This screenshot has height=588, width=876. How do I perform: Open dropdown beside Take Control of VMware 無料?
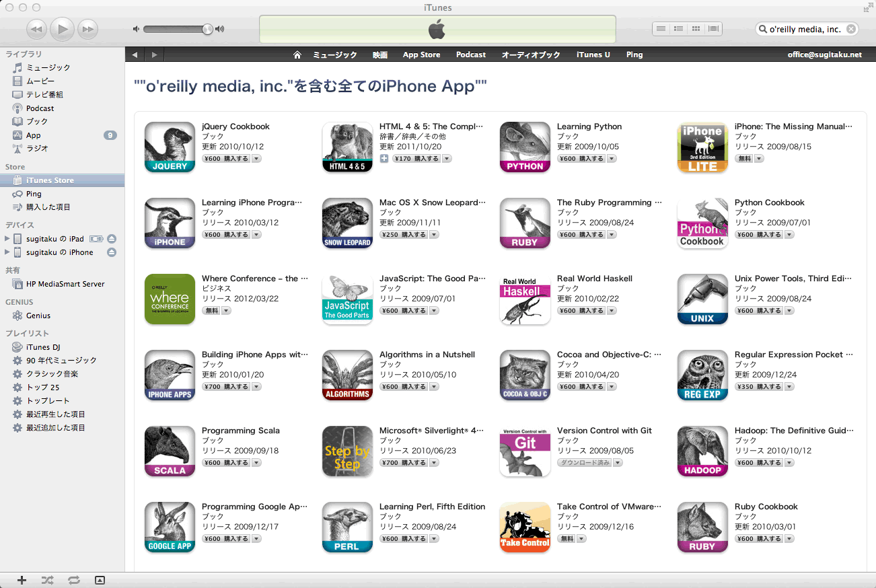point(581,539)
